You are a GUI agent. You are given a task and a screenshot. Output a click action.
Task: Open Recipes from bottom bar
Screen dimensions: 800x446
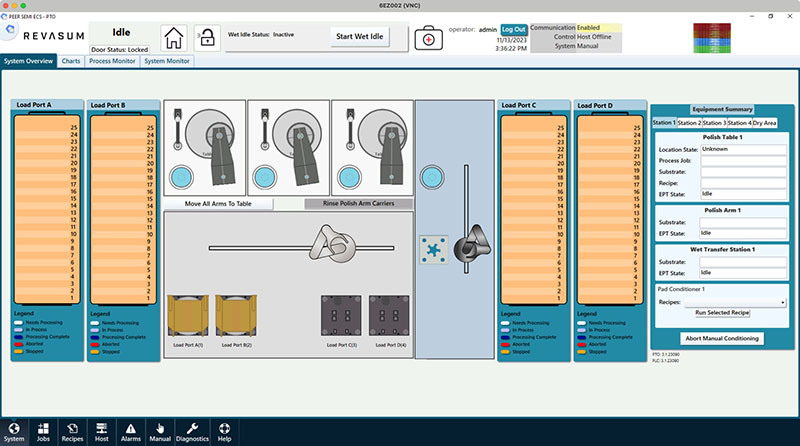(72, 432)
